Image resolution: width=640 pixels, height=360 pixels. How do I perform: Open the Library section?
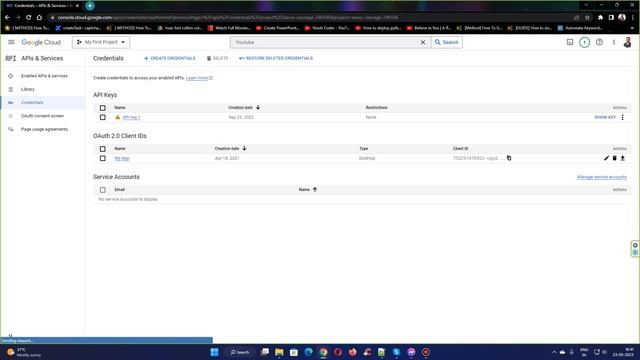click(x=28, y=89)
